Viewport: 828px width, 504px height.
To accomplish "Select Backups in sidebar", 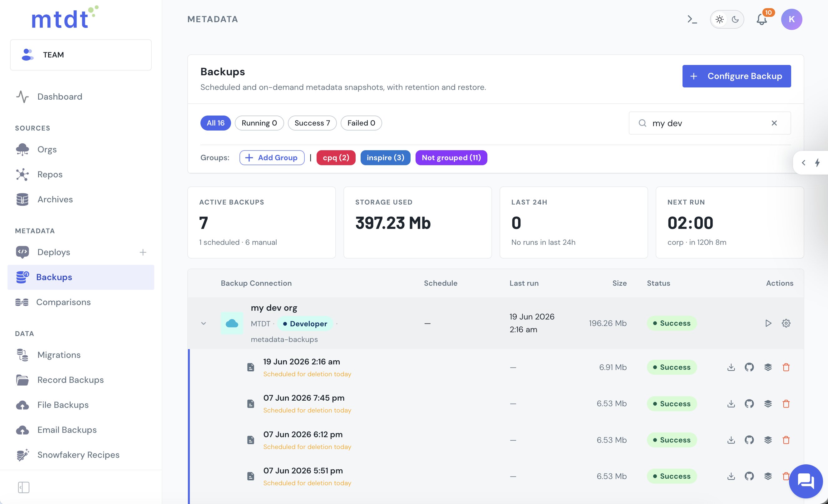I will 81,277.
